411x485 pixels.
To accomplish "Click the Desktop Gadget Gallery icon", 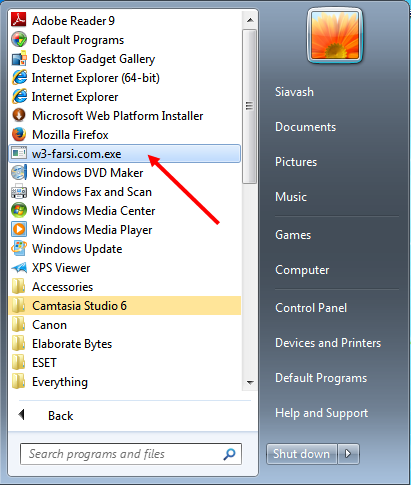I will click(19, 58).
